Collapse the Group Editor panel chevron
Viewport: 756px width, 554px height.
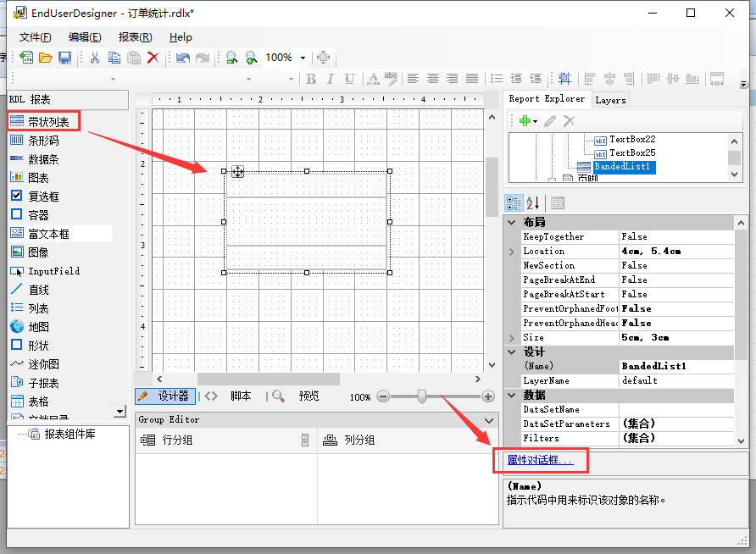[489, 420]
